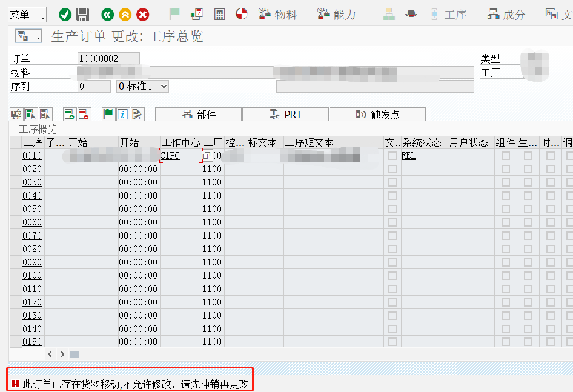Open the 能力 (Capacity) view icon
Screen dimensions: 573x392
coord(337,14)
